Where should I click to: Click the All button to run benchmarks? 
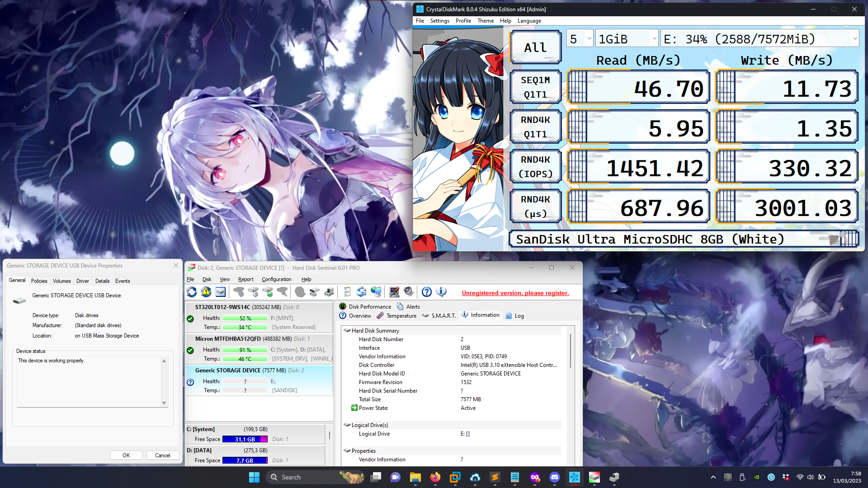tap(535, 47)
